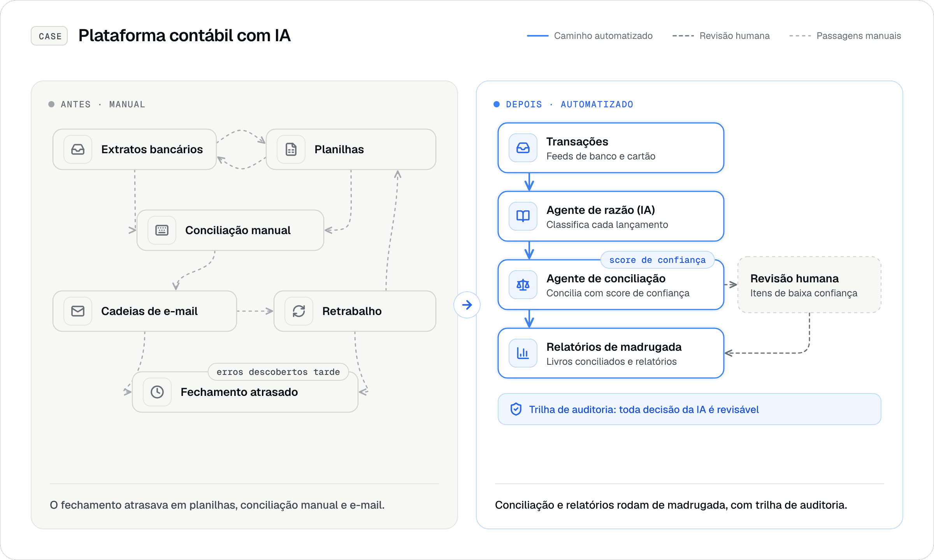
Task: Click the 'Retrabalho' label
Action: coord(352,311)
